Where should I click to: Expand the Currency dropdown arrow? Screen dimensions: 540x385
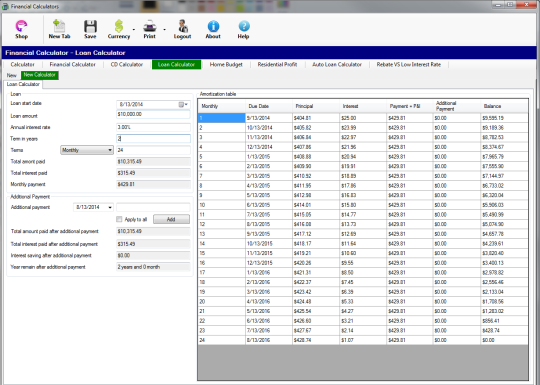point(134,30)
